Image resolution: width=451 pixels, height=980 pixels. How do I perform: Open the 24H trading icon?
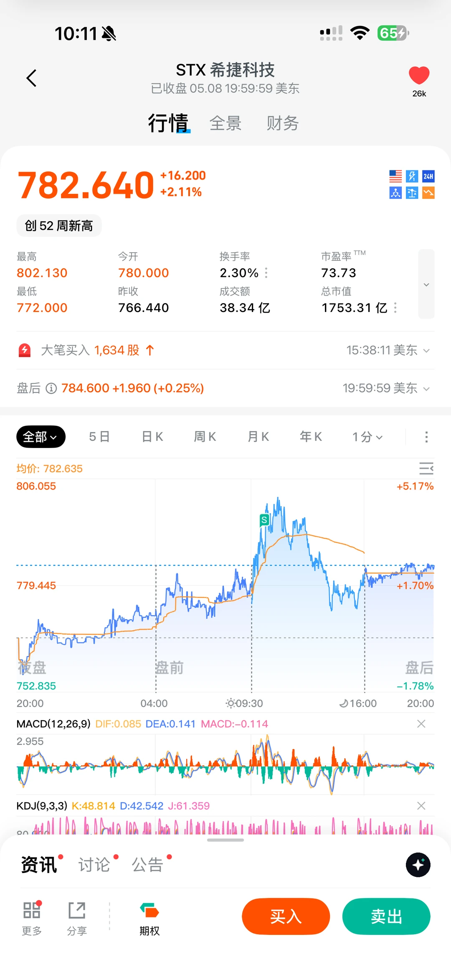[428, 176]
